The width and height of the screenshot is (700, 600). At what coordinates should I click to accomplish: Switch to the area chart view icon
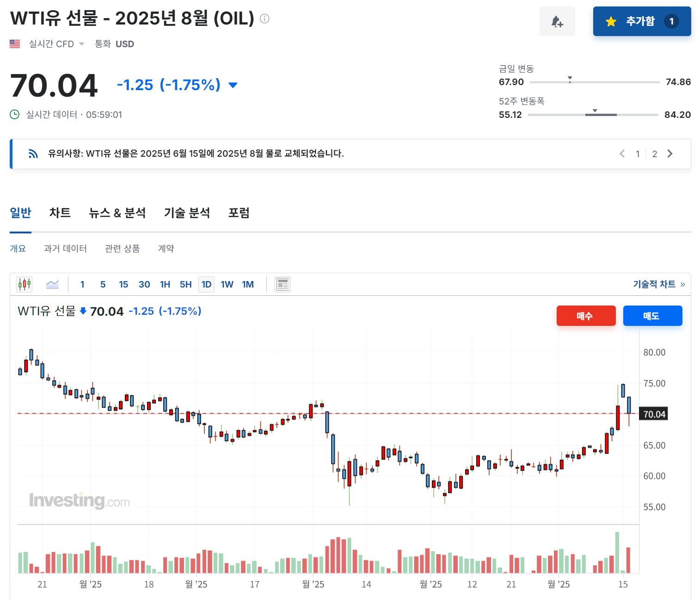[x=52, y=284]
